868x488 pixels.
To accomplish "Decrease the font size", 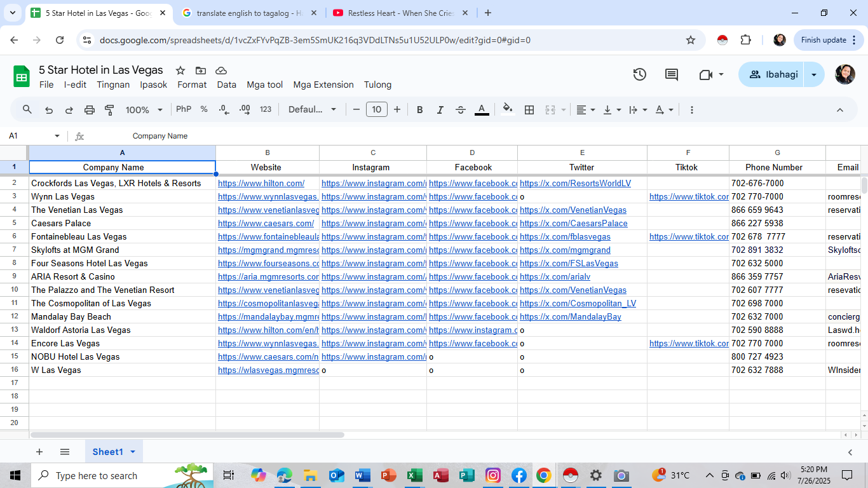I will [356, 110].
